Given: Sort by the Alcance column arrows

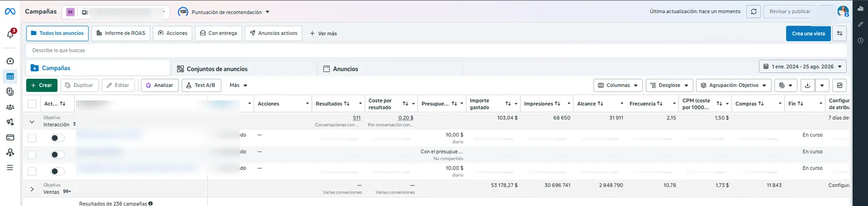Looking at the screenshot, I should pos(600,104).
